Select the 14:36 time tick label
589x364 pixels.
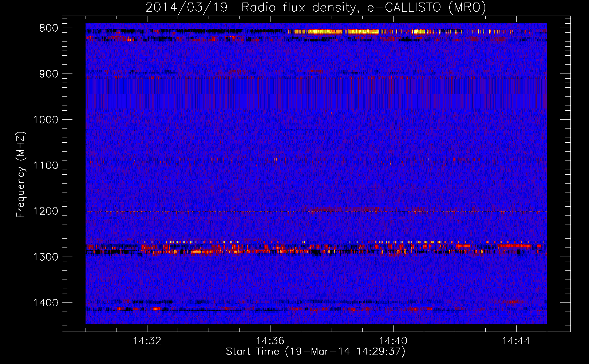270,341
